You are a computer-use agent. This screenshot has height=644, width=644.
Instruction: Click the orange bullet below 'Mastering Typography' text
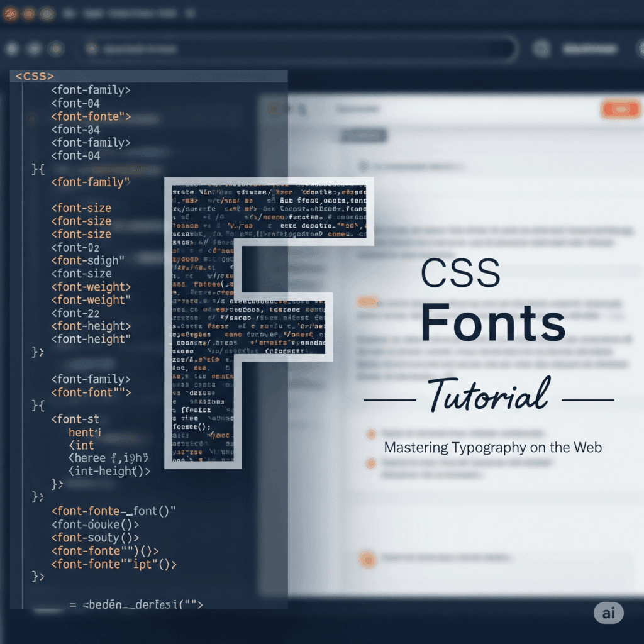point(371,464)
